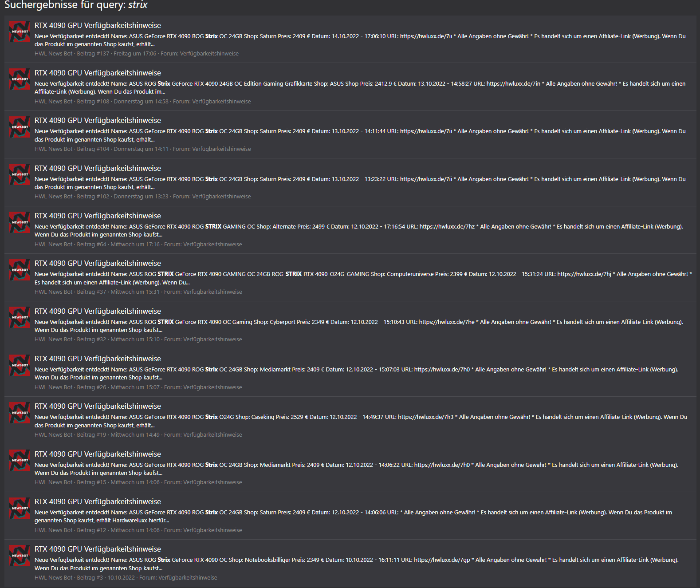Click the Beitrag #12 post link
Image resolution: width=700 pixels, height=588 pixels.
pyautogui.click(x=91, y=530)
